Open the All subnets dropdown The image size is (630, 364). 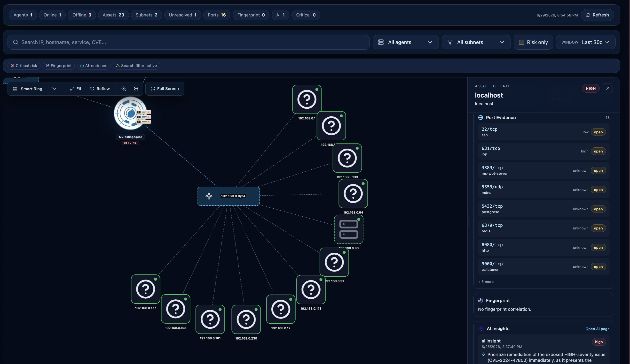476,42
